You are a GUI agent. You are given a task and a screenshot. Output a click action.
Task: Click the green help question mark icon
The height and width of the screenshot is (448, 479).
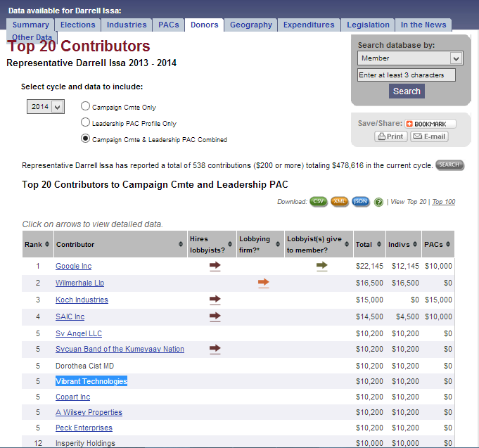[x=379, y=203]
